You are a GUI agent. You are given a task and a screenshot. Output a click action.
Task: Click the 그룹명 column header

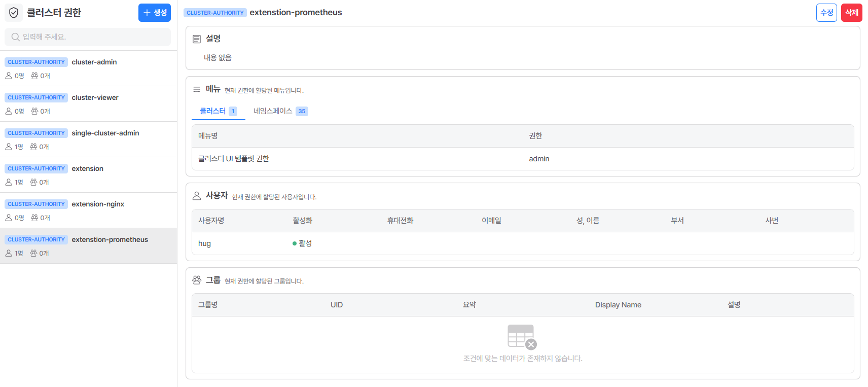pos(208,305)
